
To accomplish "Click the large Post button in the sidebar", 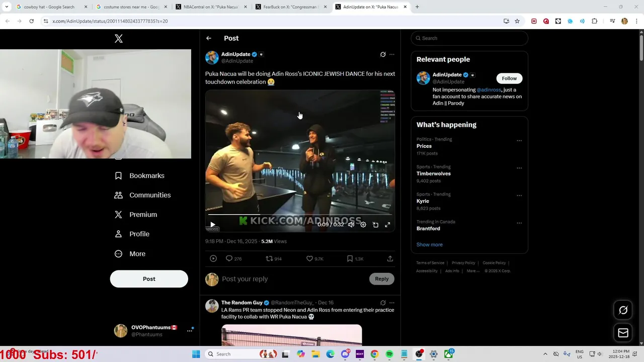I will [x=149, y=279].
